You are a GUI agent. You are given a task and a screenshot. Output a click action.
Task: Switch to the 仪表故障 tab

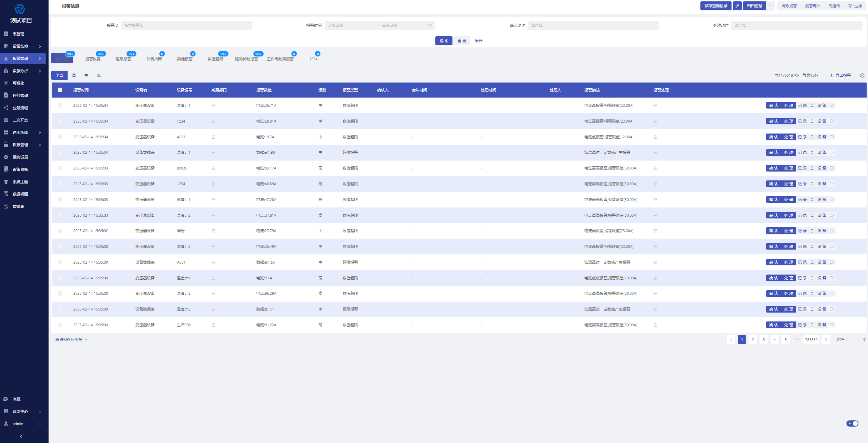154,59
